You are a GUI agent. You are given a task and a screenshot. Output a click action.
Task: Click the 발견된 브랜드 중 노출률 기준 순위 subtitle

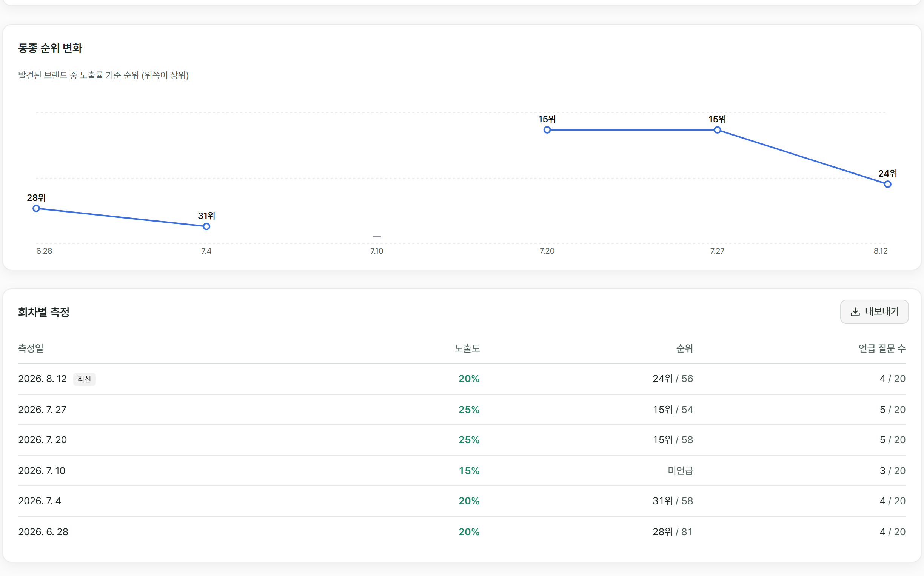[103, 75]
